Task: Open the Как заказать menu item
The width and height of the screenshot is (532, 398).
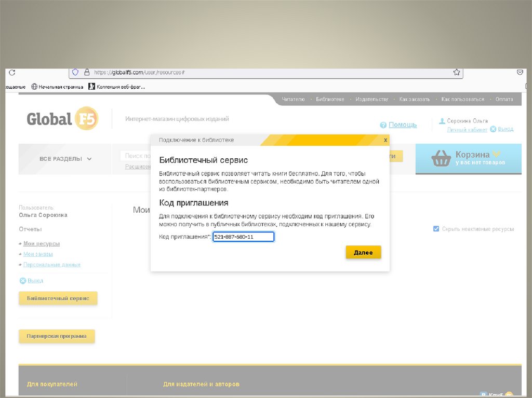Action: point(415,99)
